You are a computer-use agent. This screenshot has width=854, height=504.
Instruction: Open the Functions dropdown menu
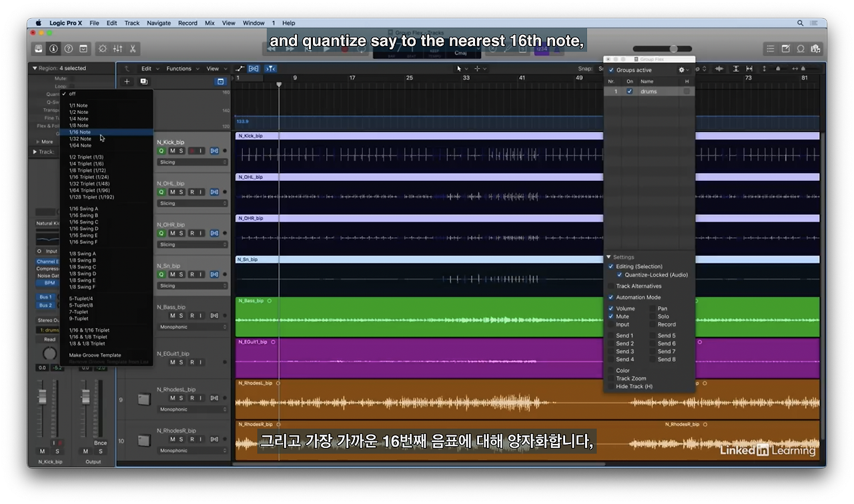(x=181, y=69)
